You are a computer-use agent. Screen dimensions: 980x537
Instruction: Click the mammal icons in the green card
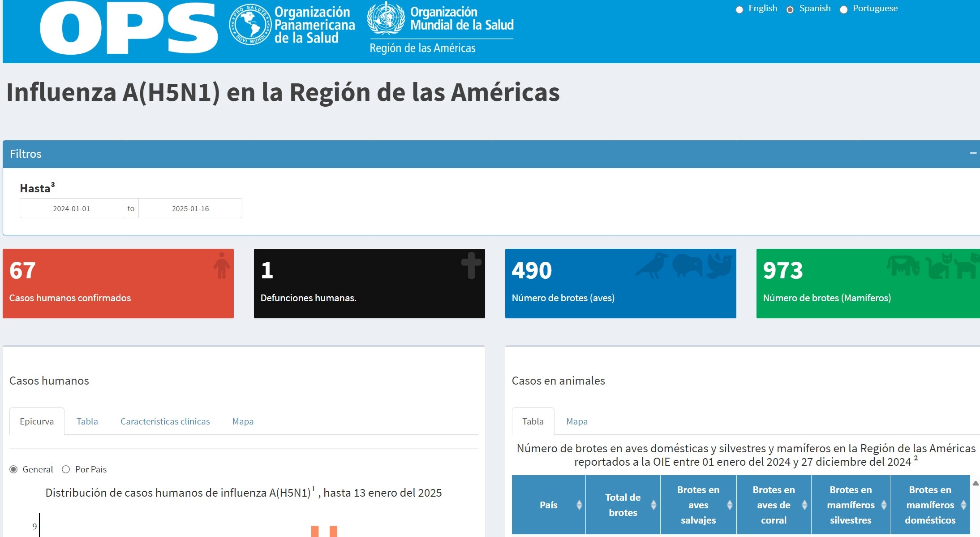coord(933,265)
